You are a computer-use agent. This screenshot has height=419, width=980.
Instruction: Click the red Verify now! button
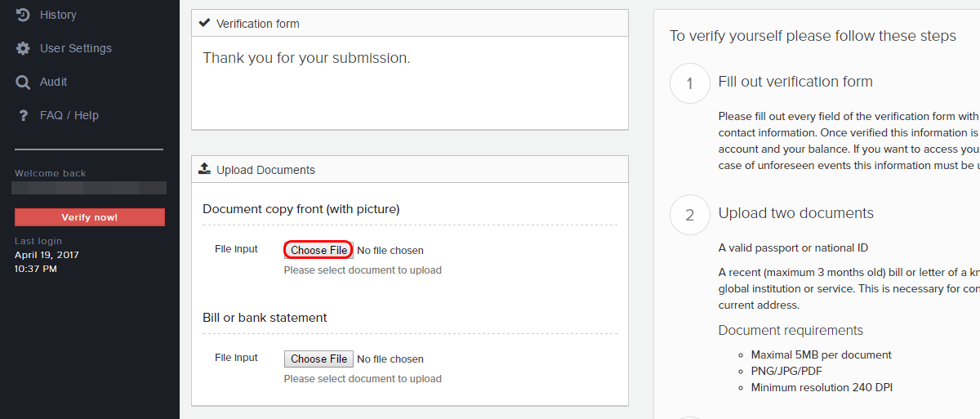click(x=90, y=217)
